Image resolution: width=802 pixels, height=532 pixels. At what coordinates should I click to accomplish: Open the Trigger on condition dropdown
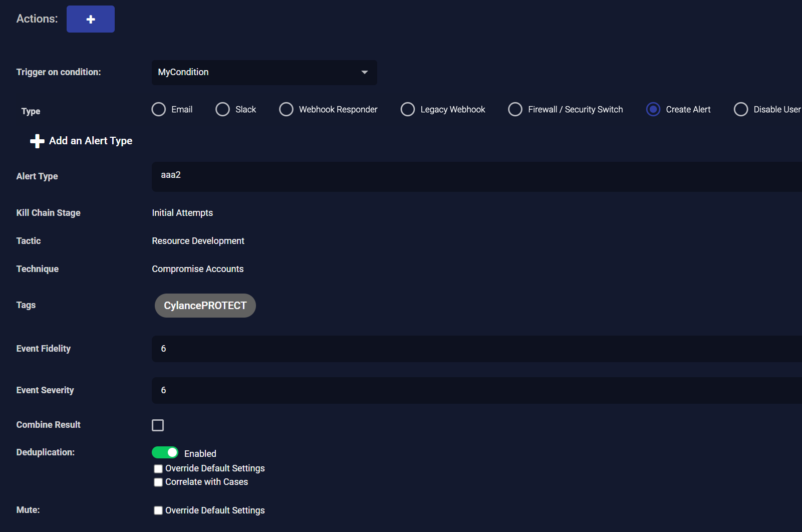[264, 72]
